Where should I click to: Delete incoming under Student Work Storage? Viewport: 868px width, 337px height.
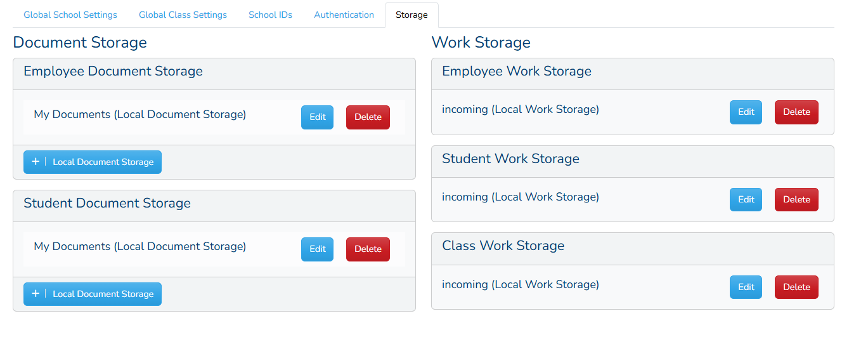tap(796, 200)
